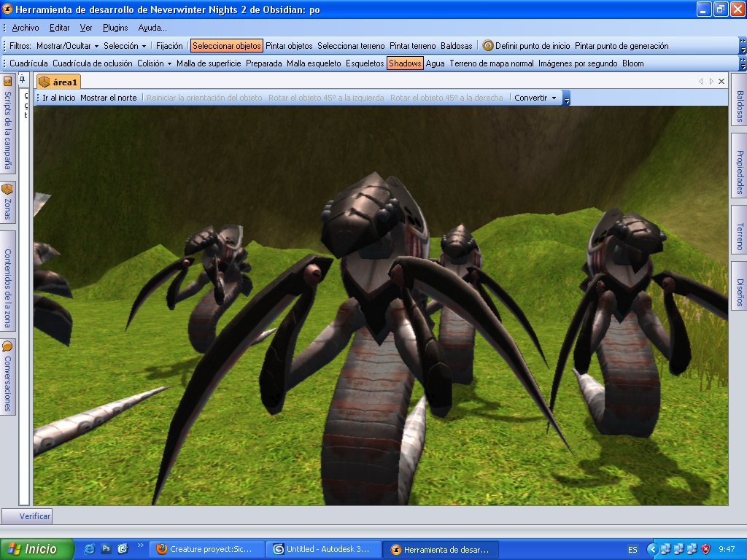
Task: Launch Photoshop from the quick launch bar
Action: (x=107, y=549)
